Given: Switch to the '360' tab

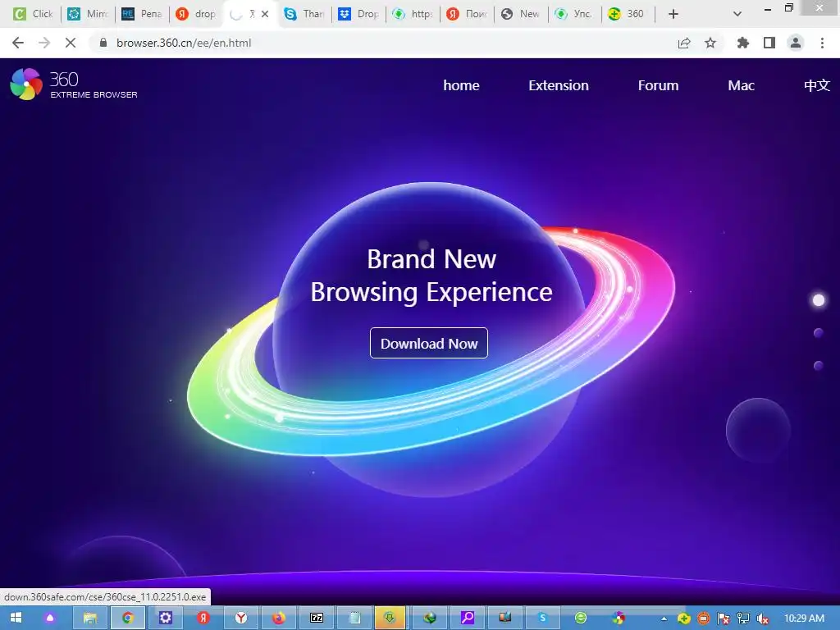Looking at the screenshot, I should 628,14.
